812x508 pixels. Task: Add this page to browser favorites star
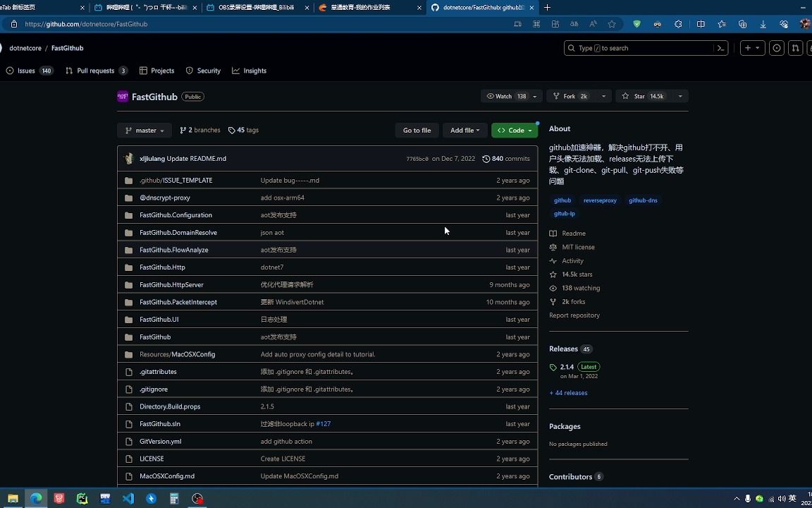coord(612,24)
